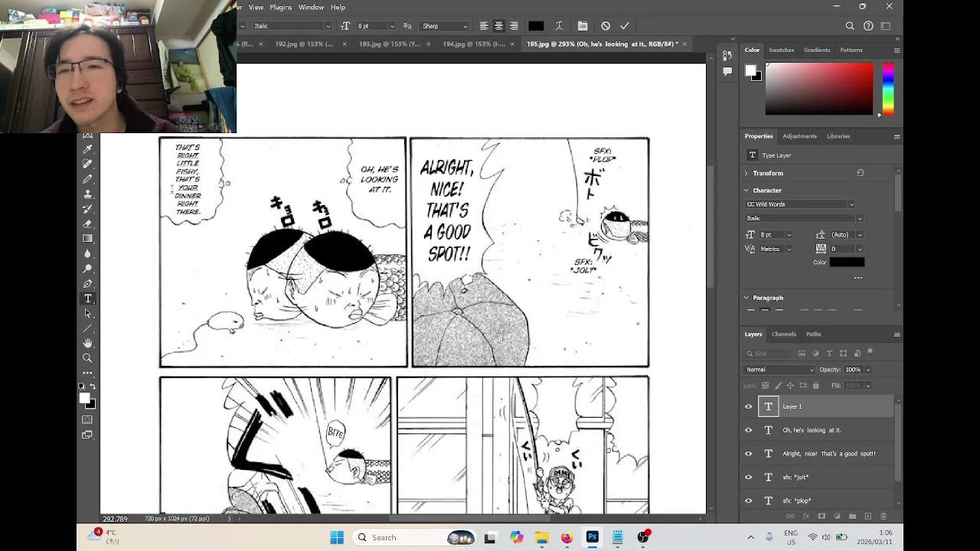Viewport: 980px width, 551px height.
Task: Open the Help menu
Action: tap(338, 7)
